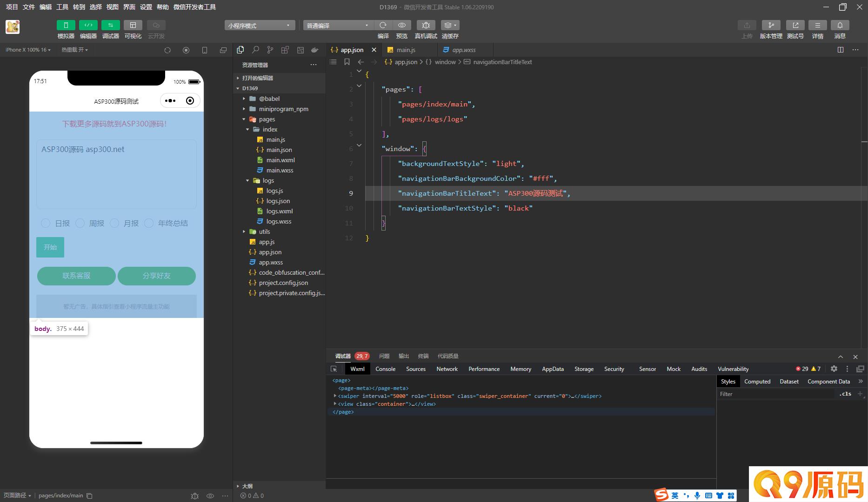Screen dimensions: 868x502
Task: Open the Extensions sidebar icon
Action: [x=285, y=50]
